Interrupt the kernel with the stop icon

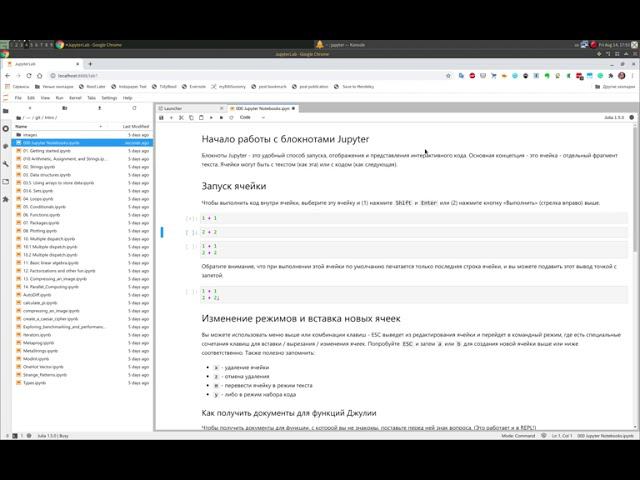221,118
